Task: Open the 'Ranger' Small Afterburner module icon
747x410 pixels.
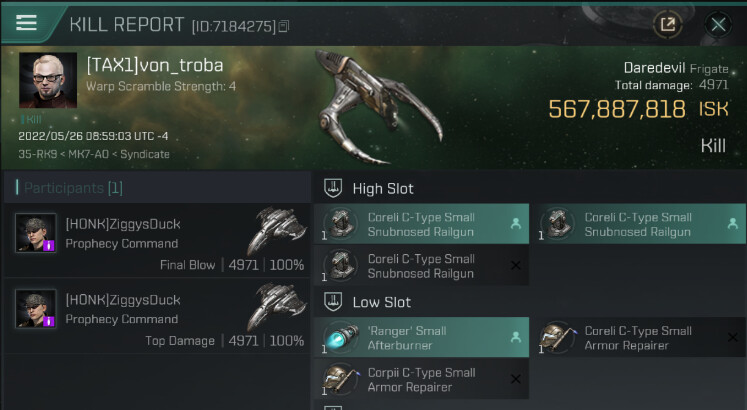Action: pyautogui.click(x=344, y=338)
